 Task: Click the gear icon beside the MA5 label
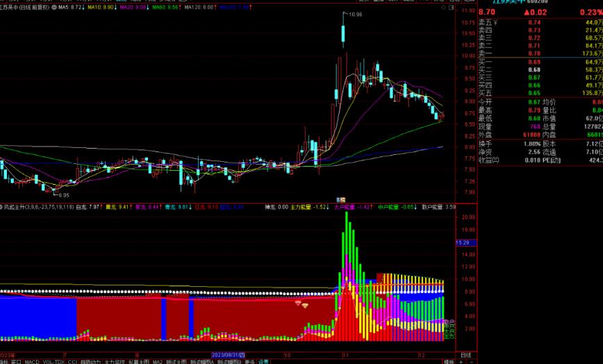coord(53,8)
